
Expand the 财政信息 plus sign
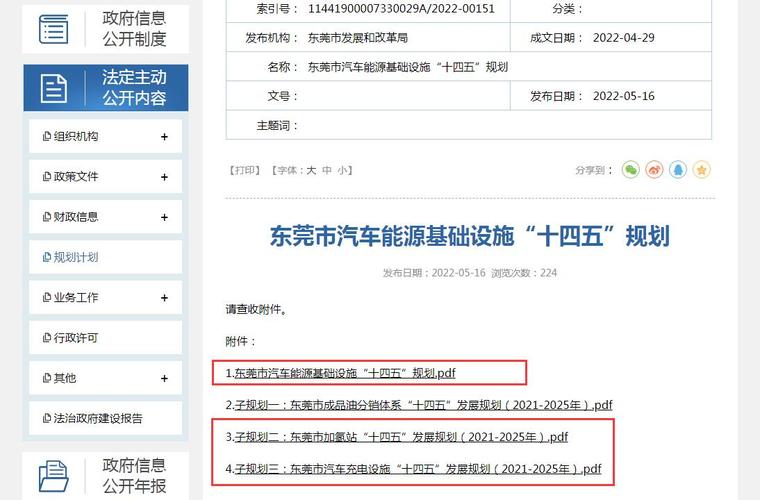pos(164,218)
